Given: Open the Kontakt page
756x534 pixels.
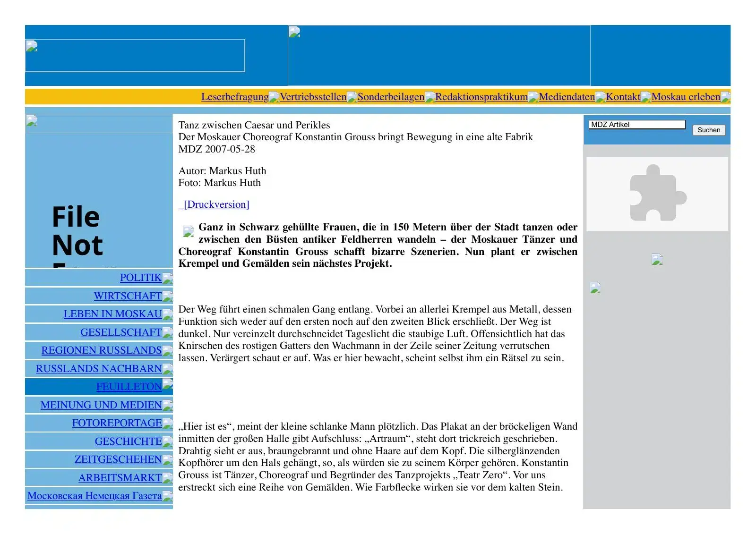Looking at the screenshot, I should [623, 97].
